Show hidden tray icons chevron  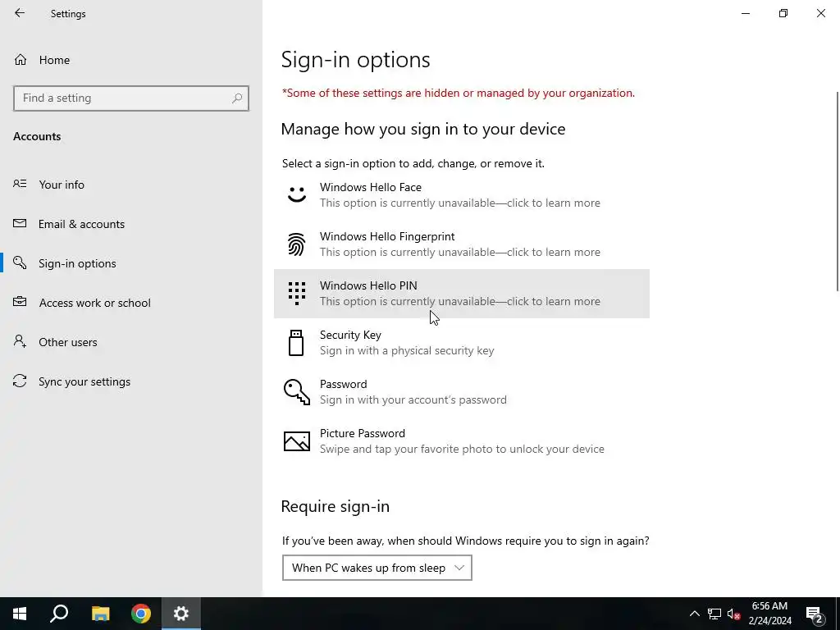[x=694, y=614]
